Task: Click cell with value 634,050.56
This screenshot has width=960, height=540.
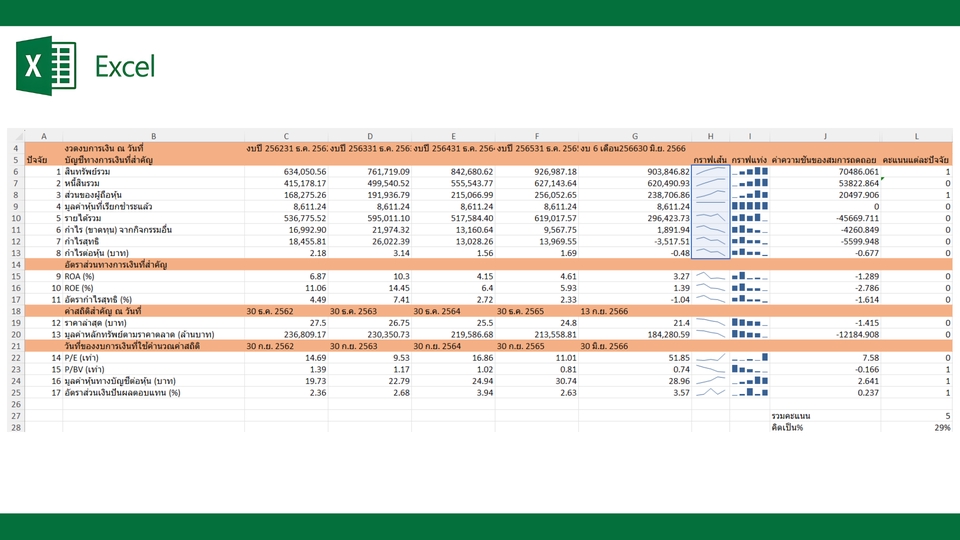Action: (x=286, y=171)
